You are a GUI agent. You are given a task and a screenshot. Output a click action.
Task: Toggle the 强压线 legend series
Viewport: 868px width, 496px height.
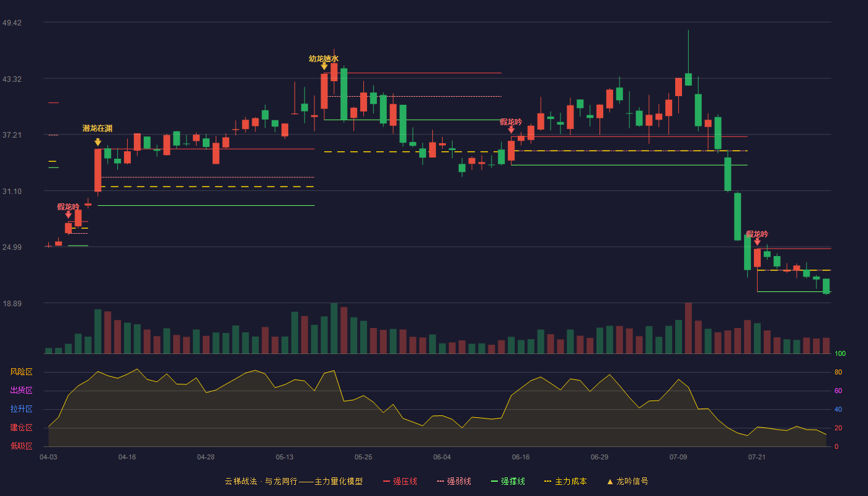[400, 481]
